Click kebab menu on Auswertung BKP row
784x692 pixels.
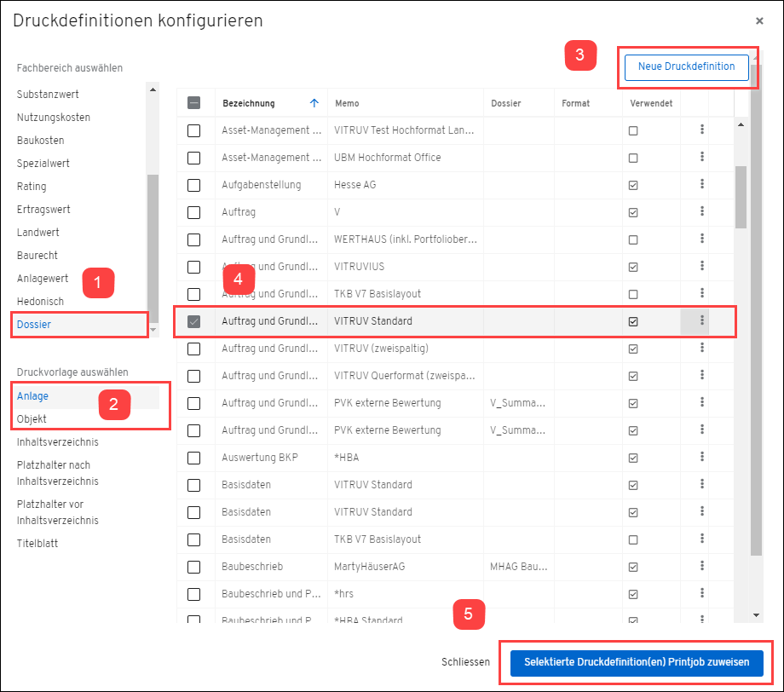pyautogui.click(x=702, y=458)
